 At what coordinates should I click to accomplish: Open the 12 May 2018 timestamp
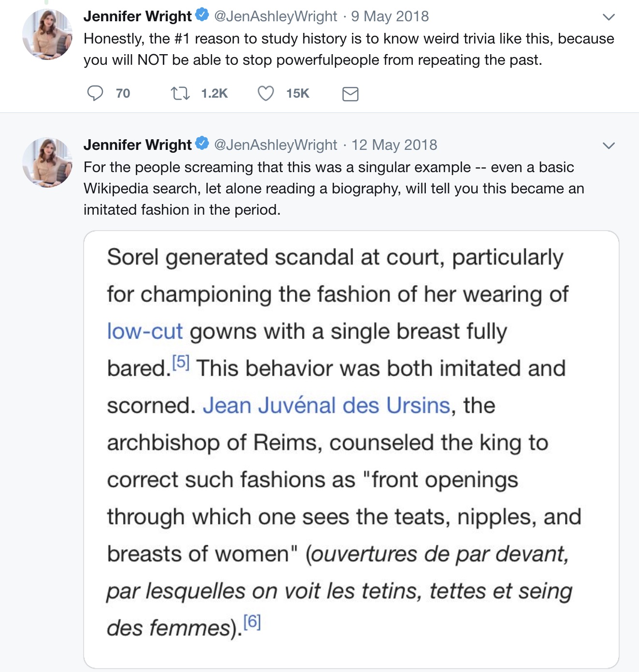coord(394,145)
